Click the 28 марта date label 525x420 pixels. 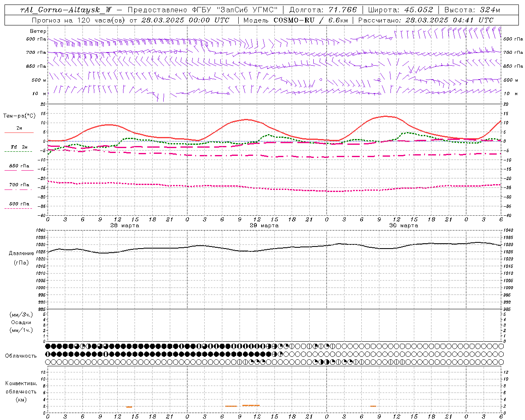click(x=125, y=226)
